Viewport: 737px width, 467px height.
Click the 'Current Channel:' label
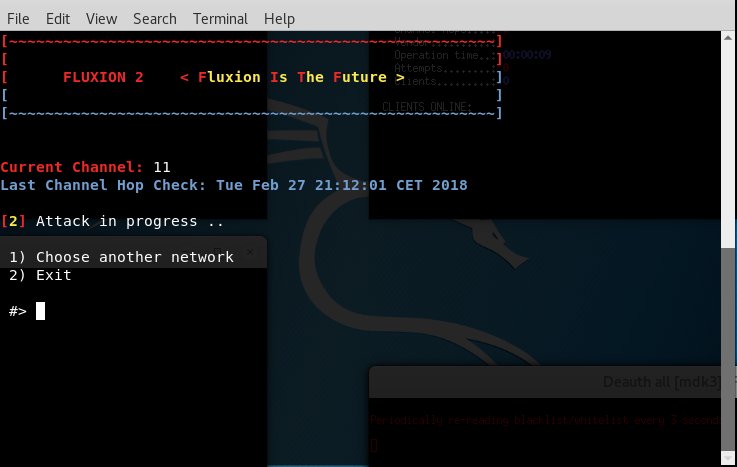72,167
